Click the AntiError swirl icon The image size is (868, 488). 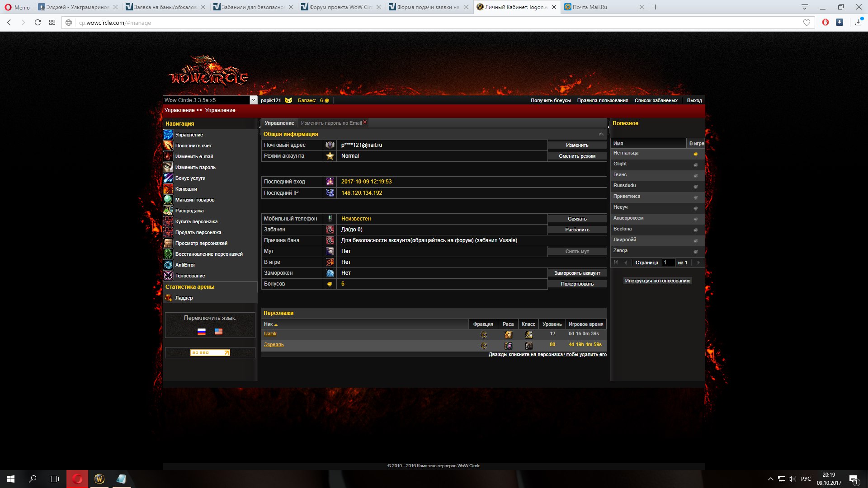(168, 265)
